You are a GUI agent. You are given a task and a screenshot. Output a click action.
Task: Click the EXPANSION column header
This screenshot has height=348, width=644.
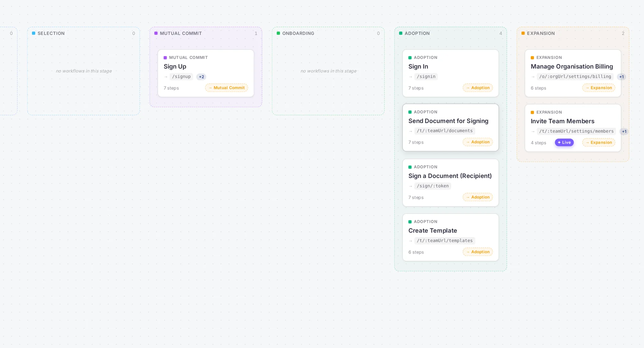tap(541, 33)
